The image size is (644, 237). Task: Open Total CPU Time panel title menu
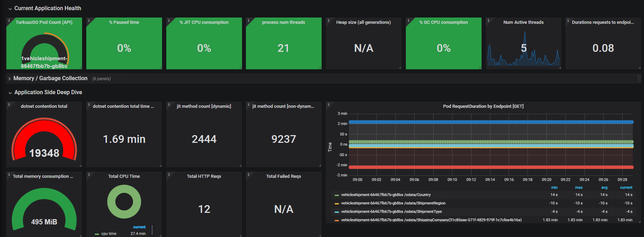(124, 176)
